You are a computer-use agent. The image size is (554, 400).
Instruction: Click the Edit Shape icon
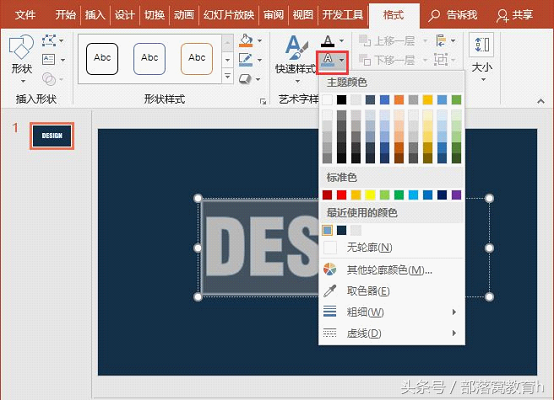click(x=49, y=40)
